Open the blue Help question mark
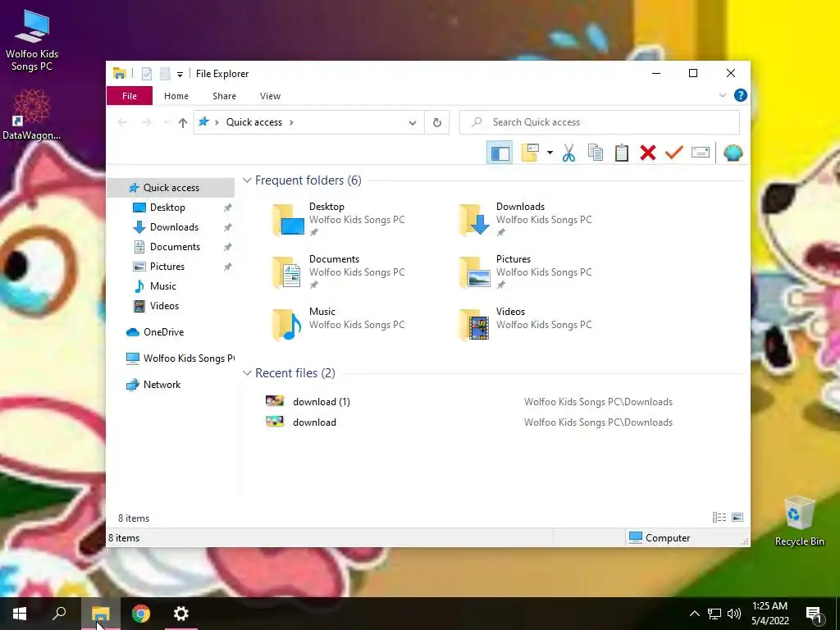840x630 pixels. (x=741, y=95)
